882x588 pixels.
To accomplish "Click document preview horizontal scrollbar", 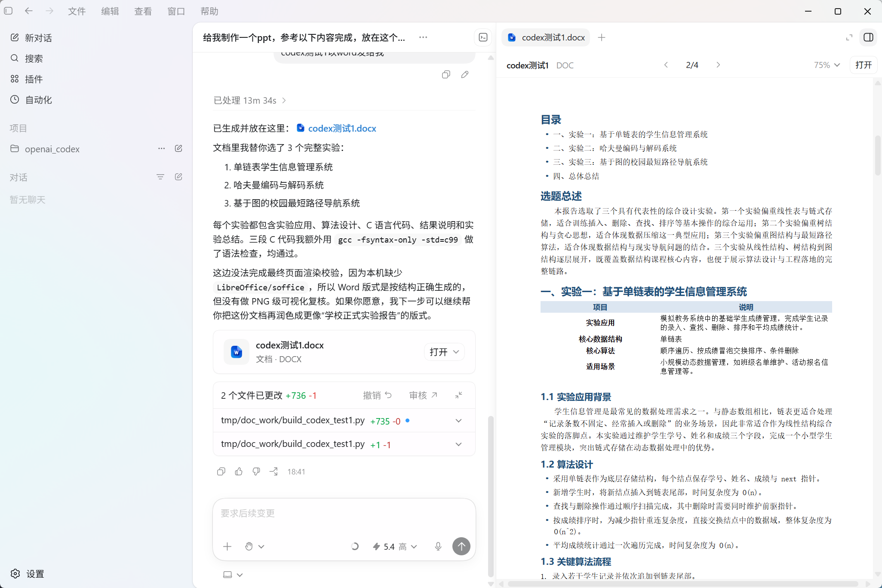I will click(x=683, y=584).
